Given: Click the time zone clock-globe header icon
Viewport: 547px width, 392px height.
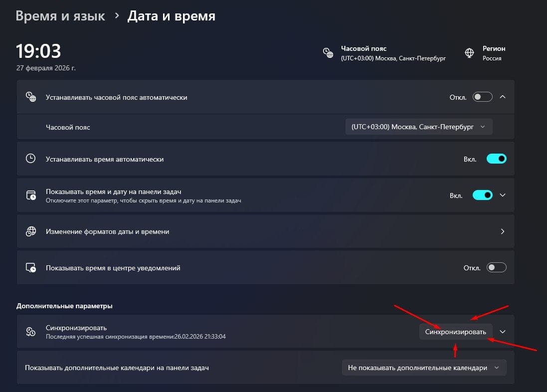Looking at the screenshot, I should [328, 53].
